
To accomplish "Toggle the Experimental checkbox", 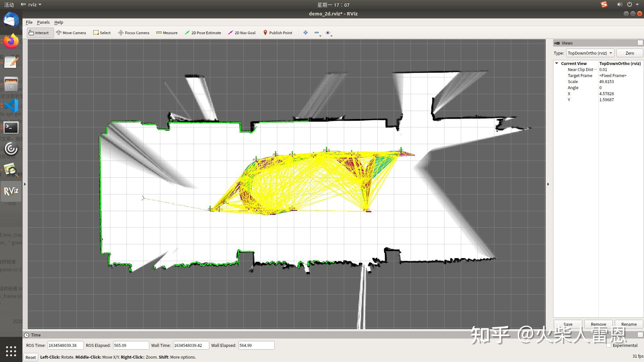I will pos(608,345).
